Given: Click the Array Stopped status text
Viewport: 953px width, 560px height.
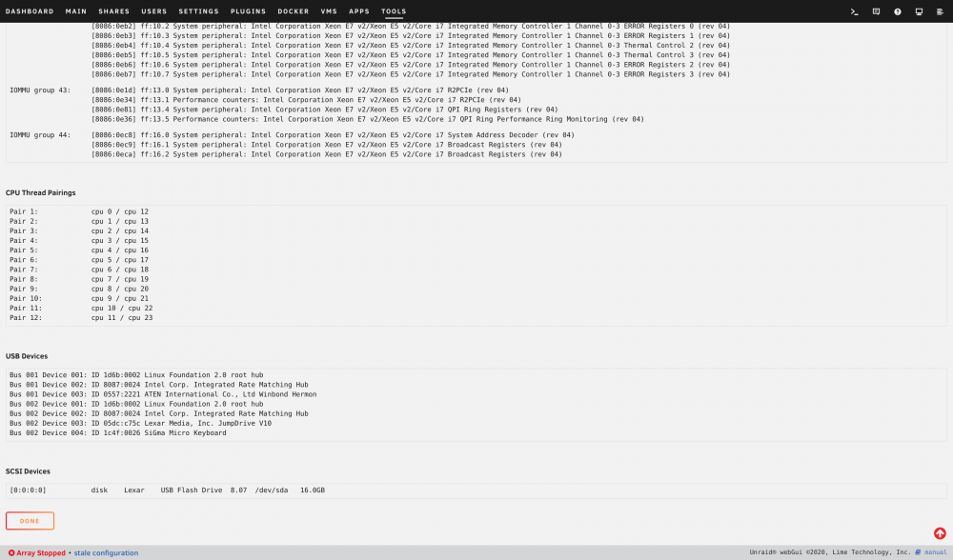Looking at the screenshot, I should 41,552.
